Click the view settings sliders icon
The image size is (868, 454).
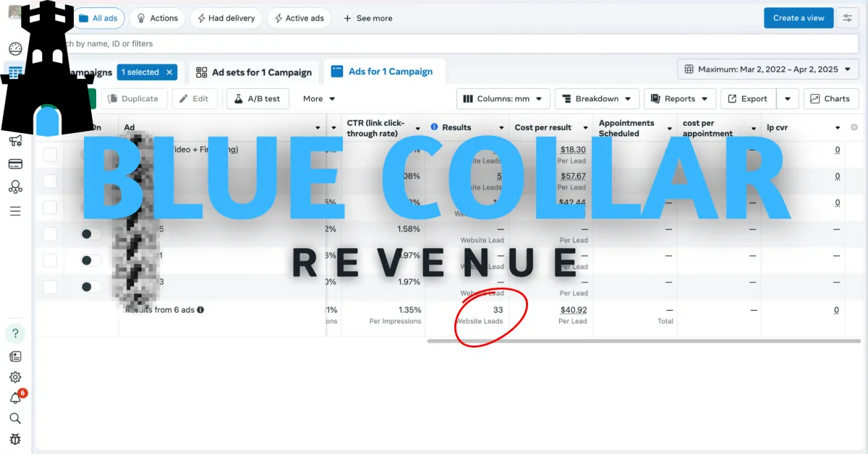pos(848,18)
